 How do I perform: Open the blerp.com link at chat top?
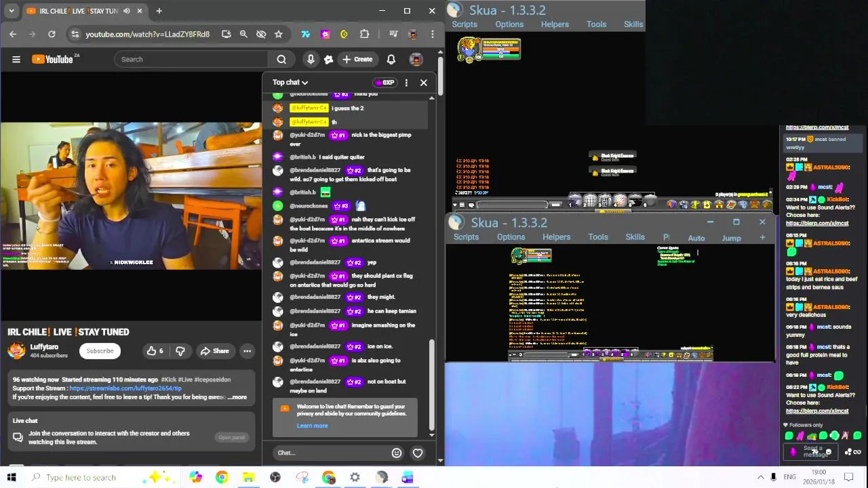pos(817,127)
